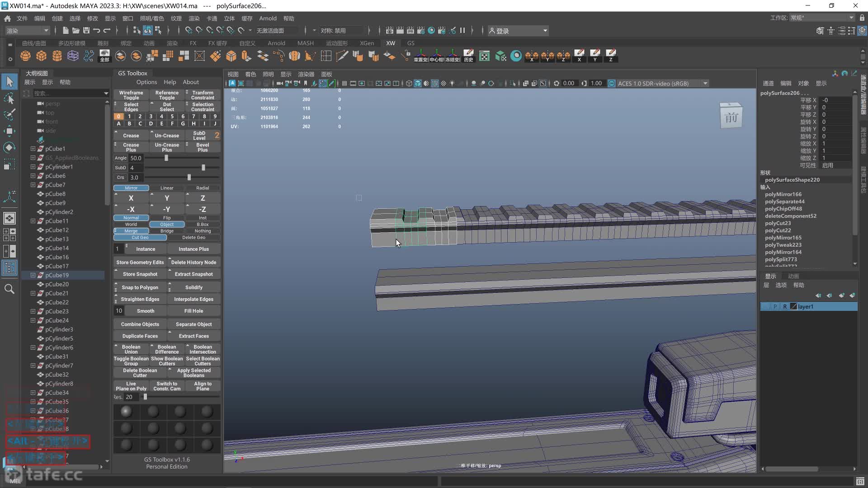Toggle the Normal option in GS Toolbox
The image size is (868, 488).
(x=131, y=218)
